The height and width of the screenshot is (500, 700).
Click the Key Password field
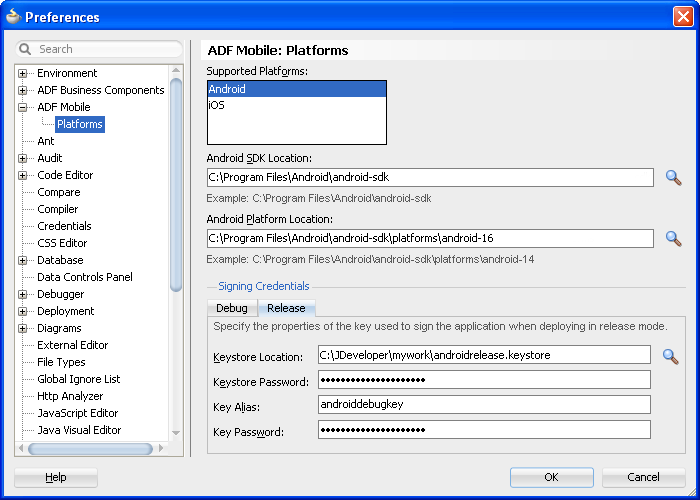[484, 430]
